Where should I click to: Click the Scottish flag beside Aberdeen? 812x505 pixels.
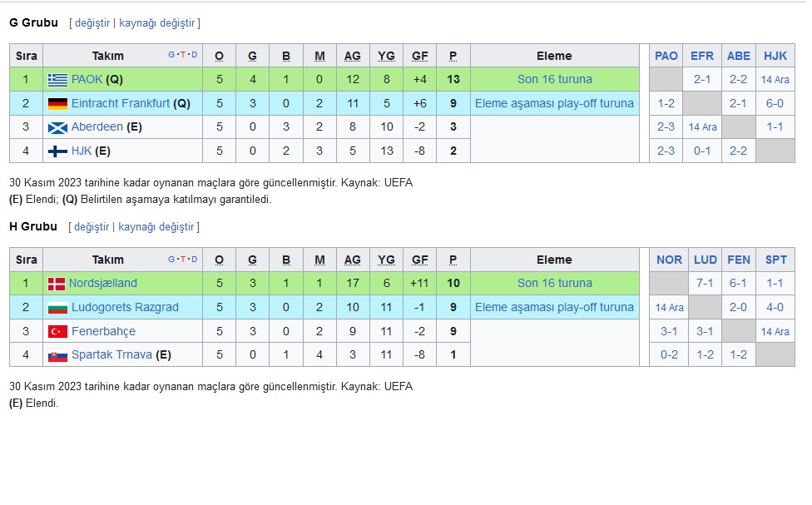click(x=57, y=127)
